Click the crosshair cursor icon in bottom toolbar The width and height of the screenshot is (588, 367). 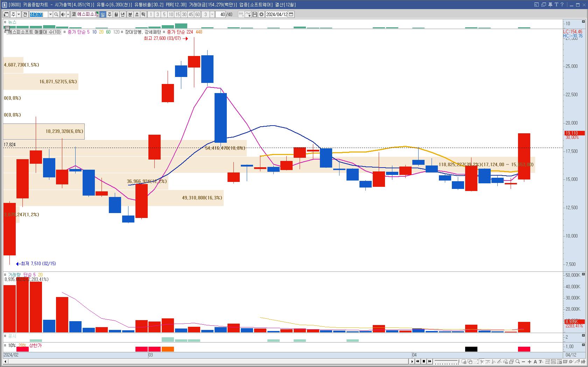click(482, 361)
